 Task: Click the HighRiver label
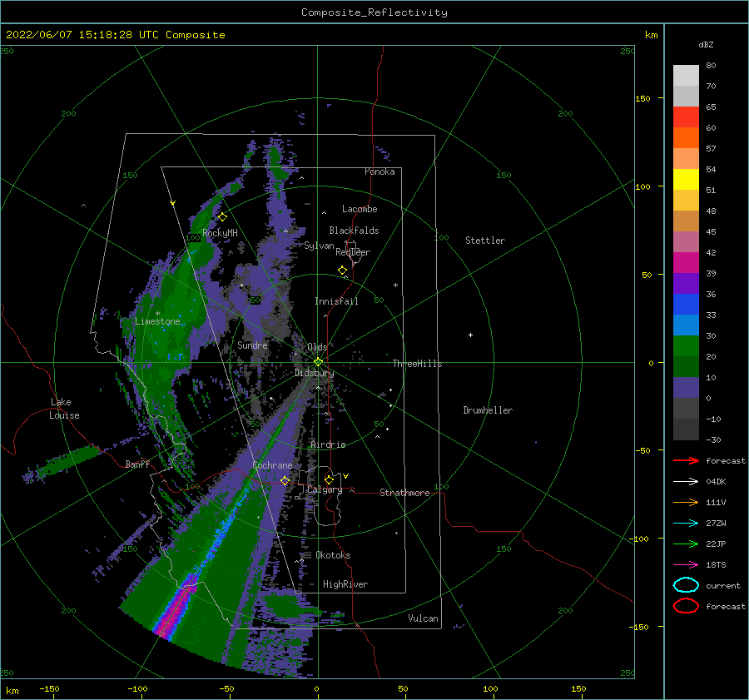pyautogui.click(x=345, y=584)
